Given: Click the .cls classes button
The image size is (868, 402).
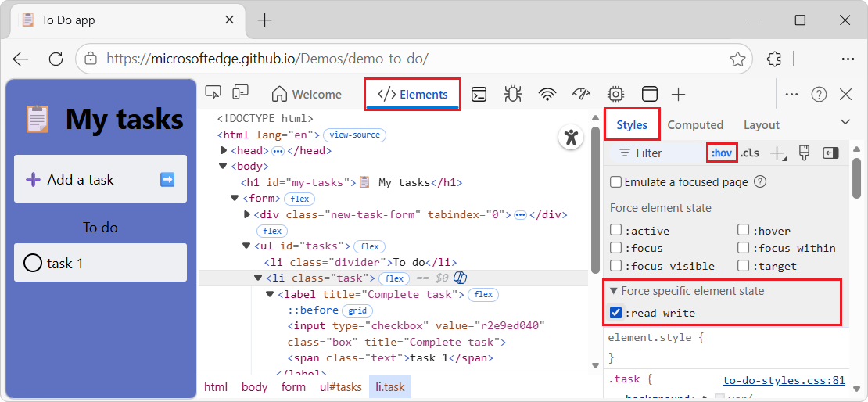Looking at the screenshot, I should 749,153.
